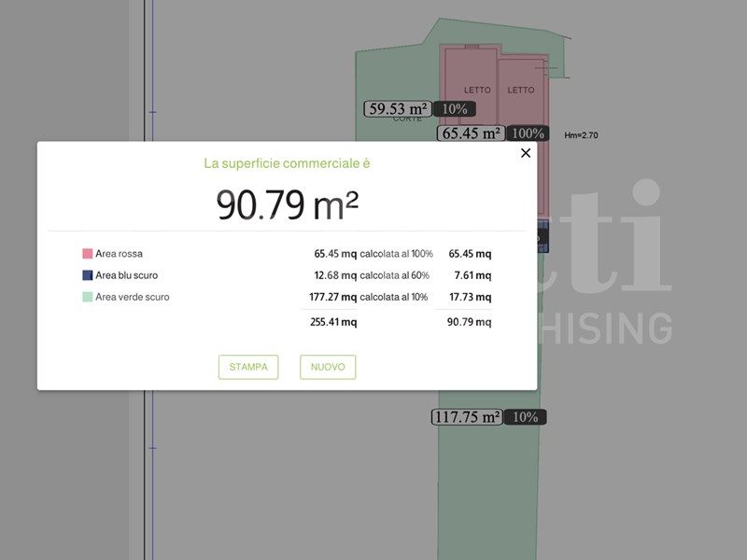This screenshot has width=747, height=560.
Task: Click the right LETTO room on plan
Action: click(521, 91)
